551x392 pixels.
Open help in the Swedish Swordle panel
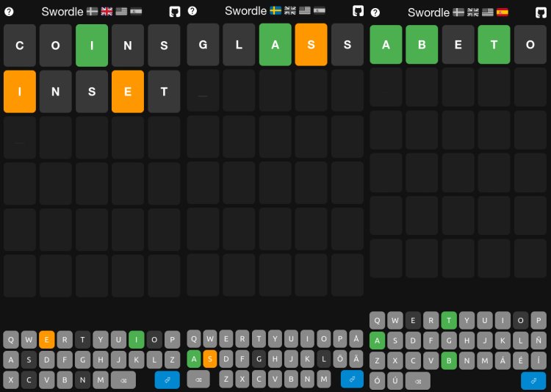pos(192,11)
